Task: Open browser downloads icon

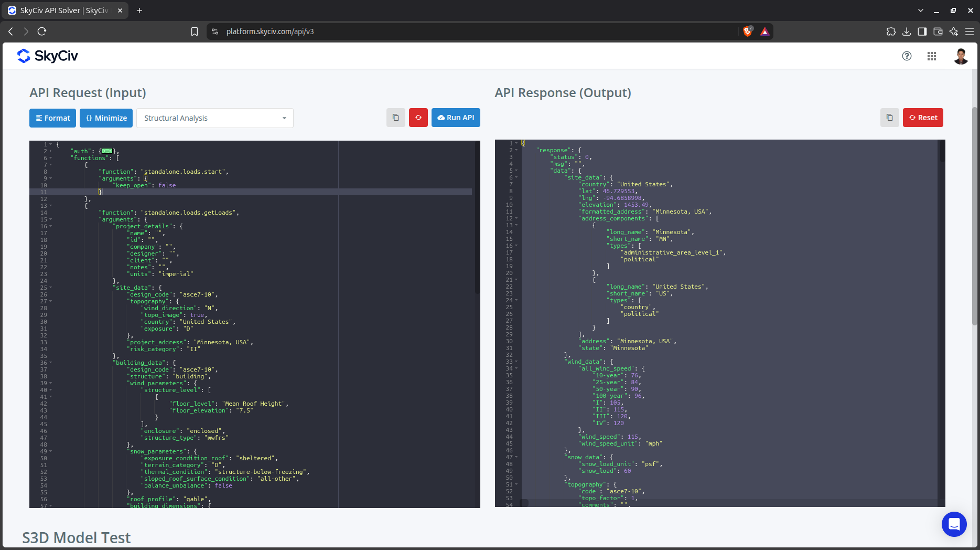Action: pos(907,31)
